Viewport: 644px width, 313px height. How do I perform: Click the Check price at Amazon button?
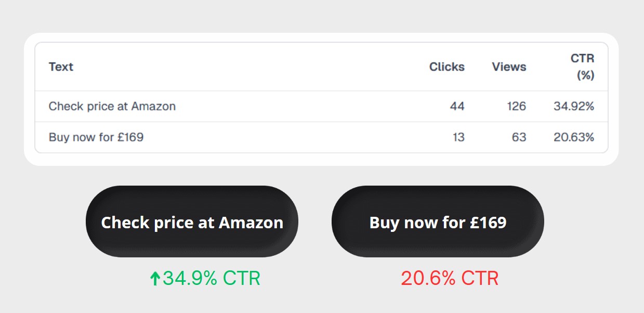[x=192, y=221]
